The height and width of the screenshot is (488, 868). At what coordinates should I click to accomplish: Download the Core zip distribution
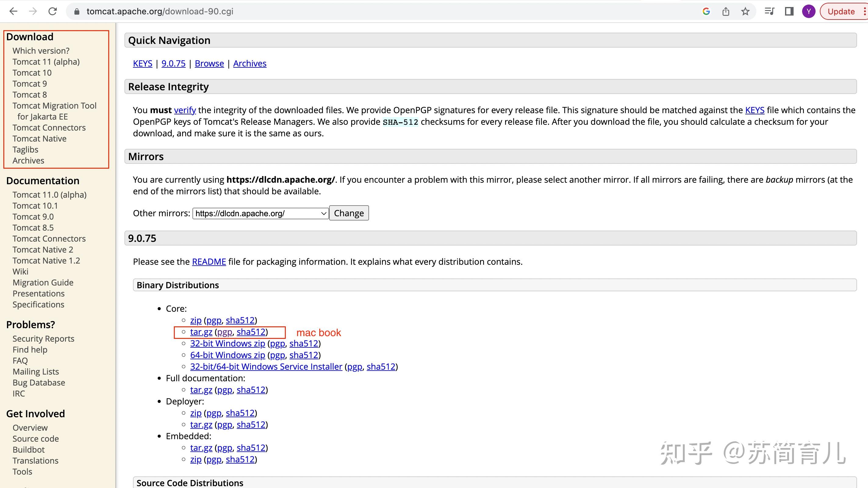(196, 320)
